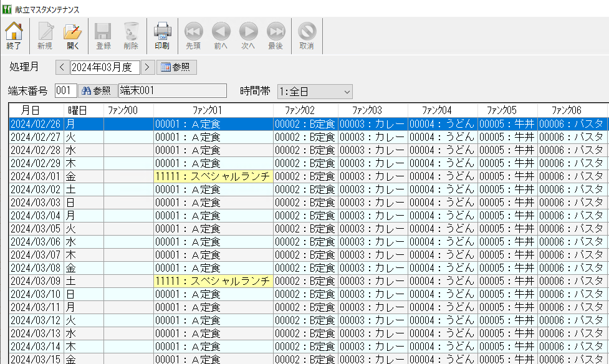This screenshot has width=609, height=364.
Task: Click the 削除 trash can icon
Action: pyautogui.click(x=131, y=36)
